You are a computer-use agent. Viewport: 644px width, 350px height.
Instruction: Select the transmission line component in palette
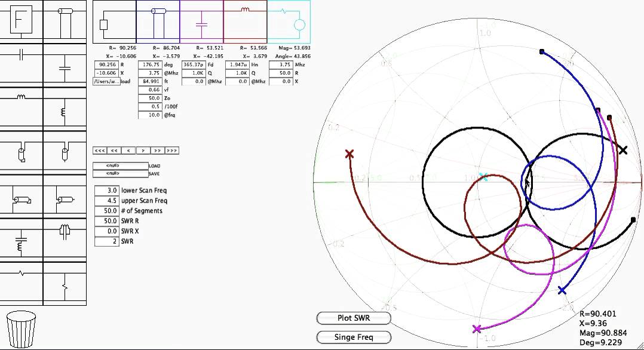[65, 21]
